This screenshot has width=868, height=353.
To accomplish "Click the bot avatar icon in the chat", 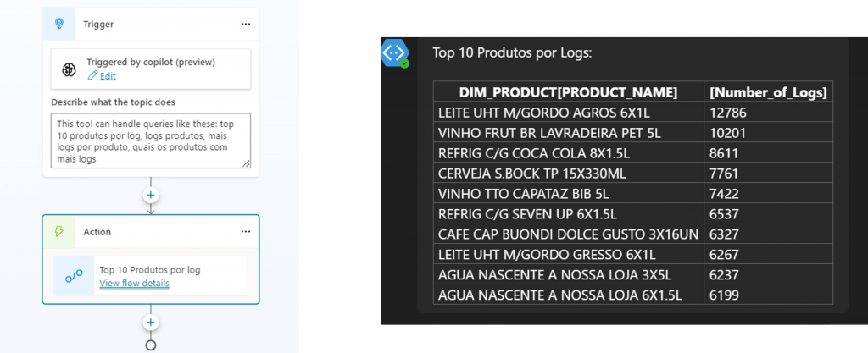I will click(395, 53).
